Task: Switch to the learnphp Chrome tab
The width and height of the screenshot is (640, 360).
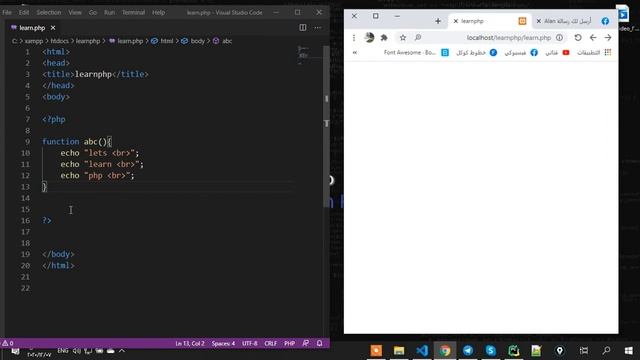Action: 490,21
